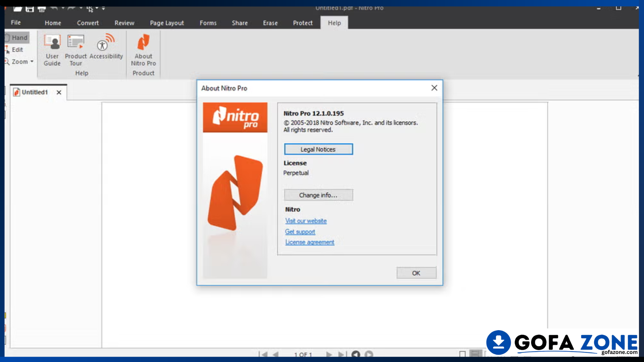Switch to the Erase tab
644x362 pixels.
(270, 23)
